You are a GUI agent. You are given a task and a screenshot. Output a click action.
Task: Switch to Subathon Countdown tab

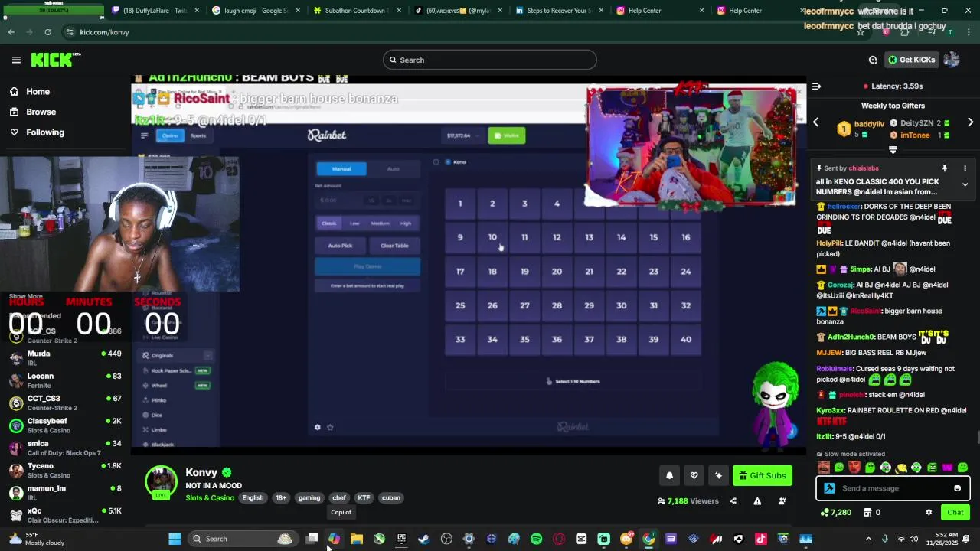(356, 11)
